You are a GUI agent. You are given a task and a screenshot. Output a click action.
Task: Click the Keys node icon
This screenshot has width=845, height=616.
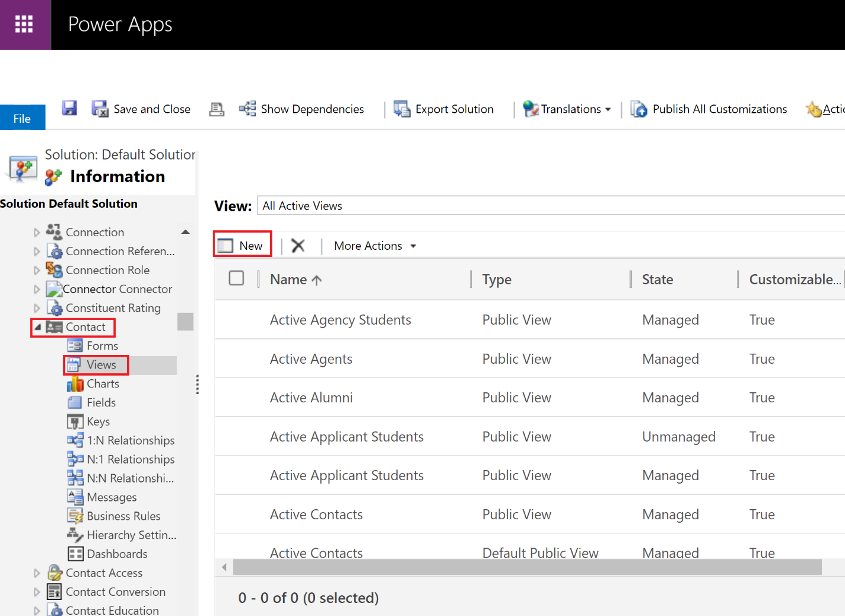point(75,422)
